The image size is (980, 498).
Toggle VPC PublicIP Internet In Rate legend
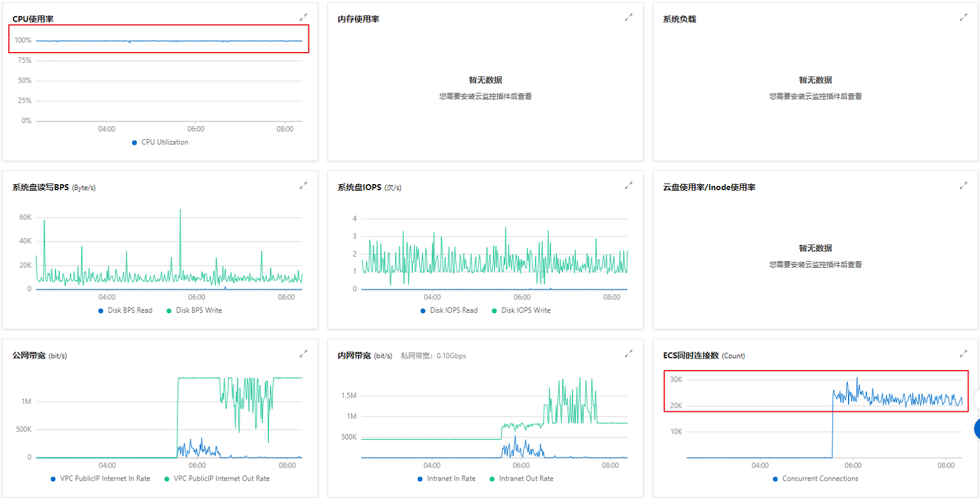pos(100,478)
